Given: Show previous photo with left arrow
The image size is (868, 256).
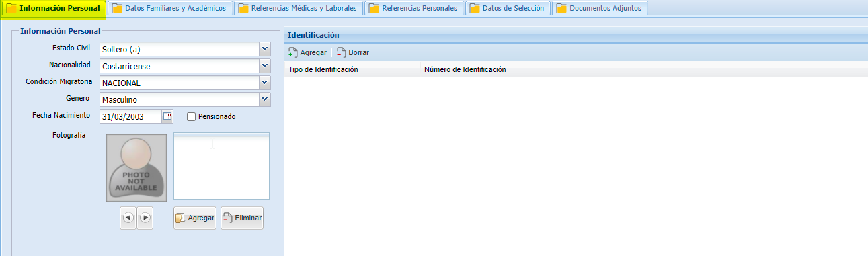Looking at the screenshot, I should (128, 218).
